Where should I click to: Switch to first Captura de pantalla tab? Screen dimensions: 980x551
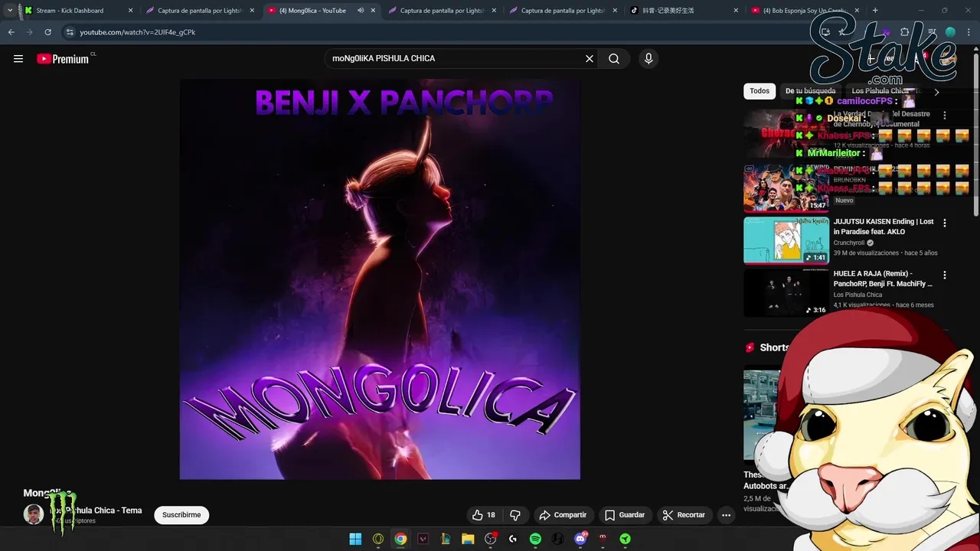point(200,11)
